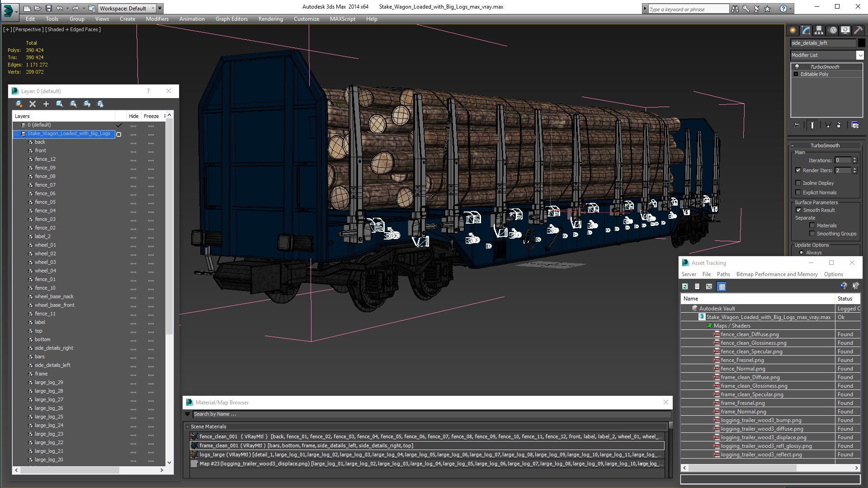
Task: Switch Asset Tracking to table view icon
Action: pyautogui.click(x=722, y=286)
